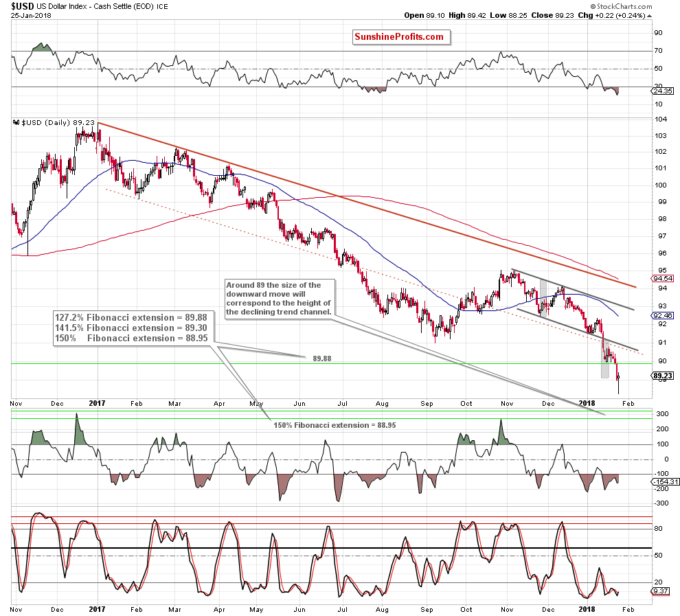
Task: Click the callout '150% Fibonacci extension = 88.95' label
Action: coord(335,425)
